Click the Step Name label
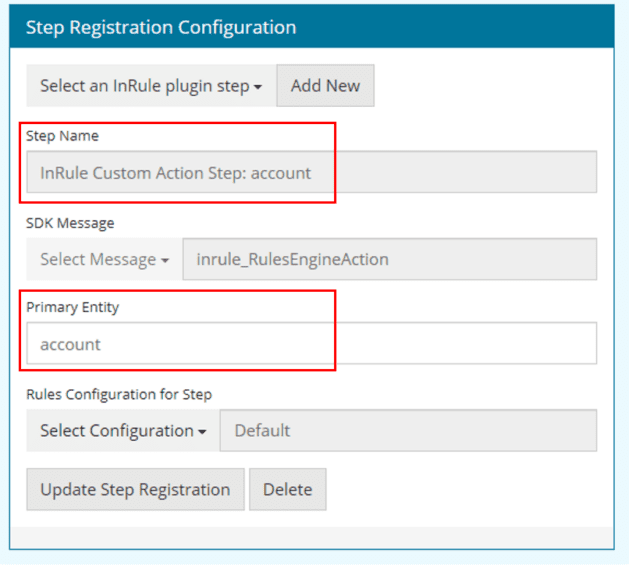Screen dimensions: 629x568 62,136
